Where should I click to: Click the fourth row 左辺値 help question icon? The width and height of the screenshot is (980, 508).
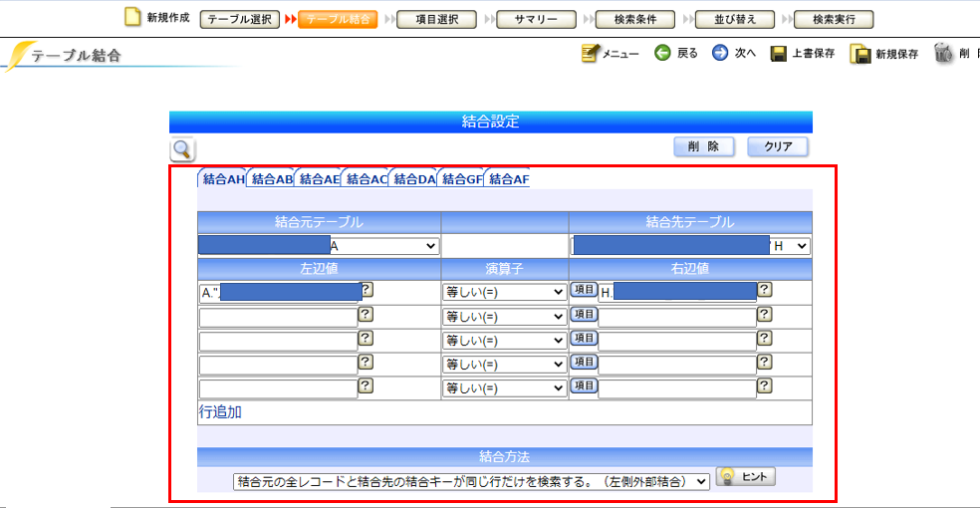[366, 362]
